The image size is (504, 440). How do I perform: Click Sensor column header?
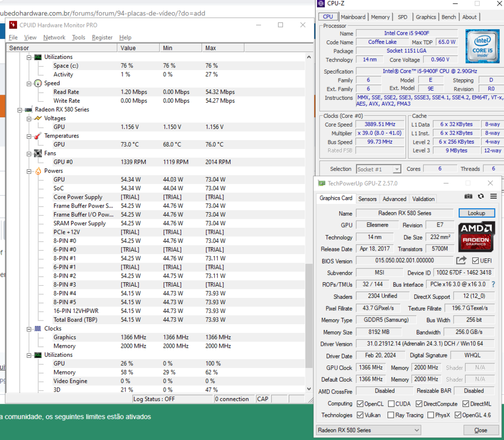coord(61,48)
